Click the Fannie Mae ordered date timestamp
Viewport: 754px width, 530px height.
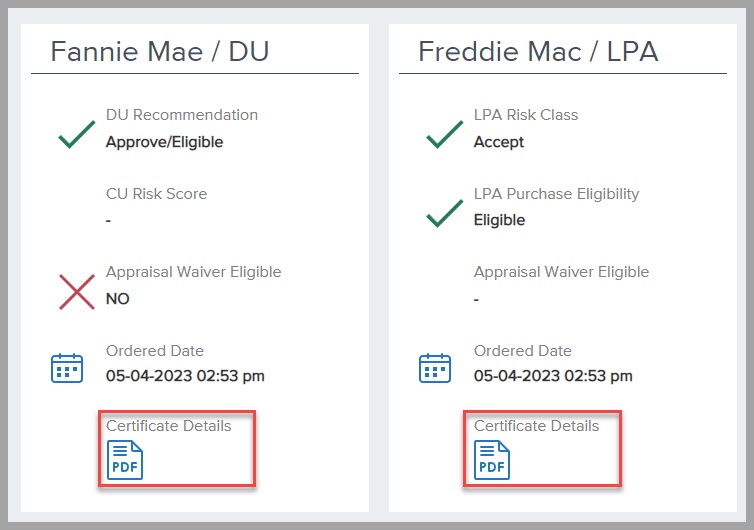tap(185, 376)
